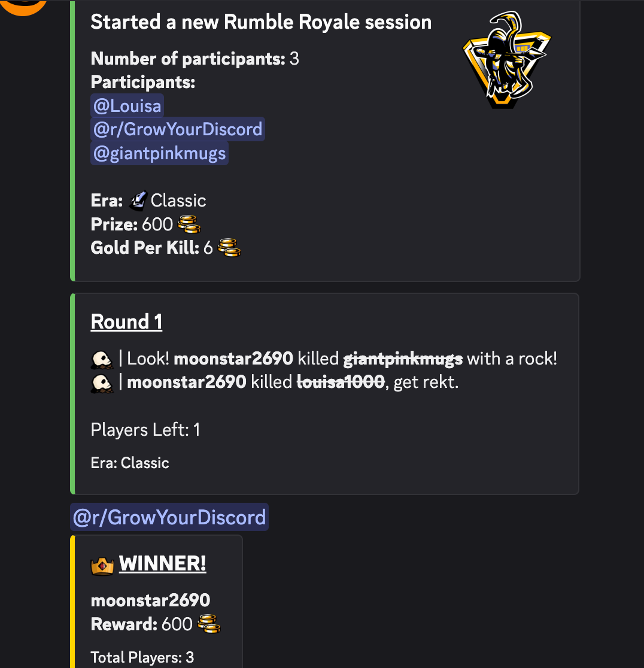Click the @r/GrowYourDiscord mention above the WINNER embed
The width and height of the screenshot is (644, 668).
[169, 517]
